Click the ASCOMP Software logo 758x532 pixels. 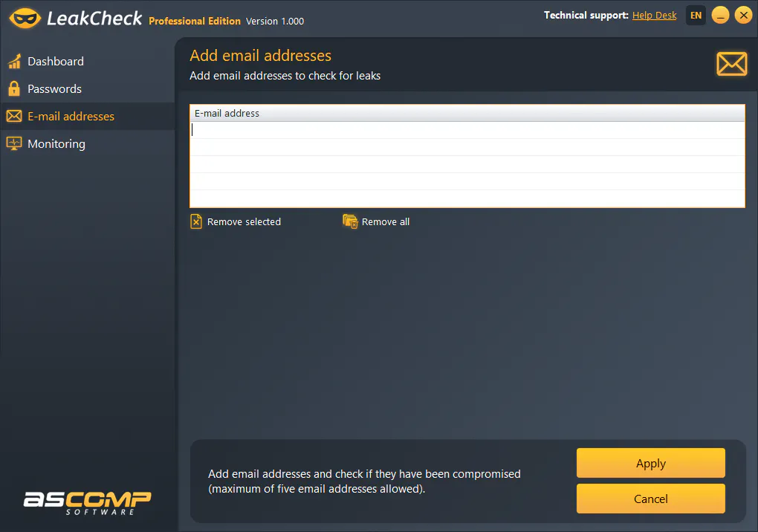88,503
